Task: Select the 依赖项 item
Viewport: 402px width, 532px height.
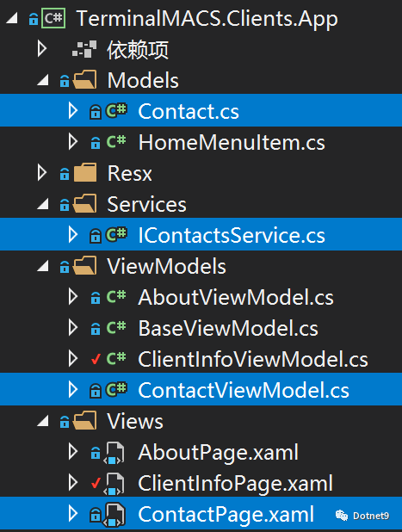Action: 138,50
